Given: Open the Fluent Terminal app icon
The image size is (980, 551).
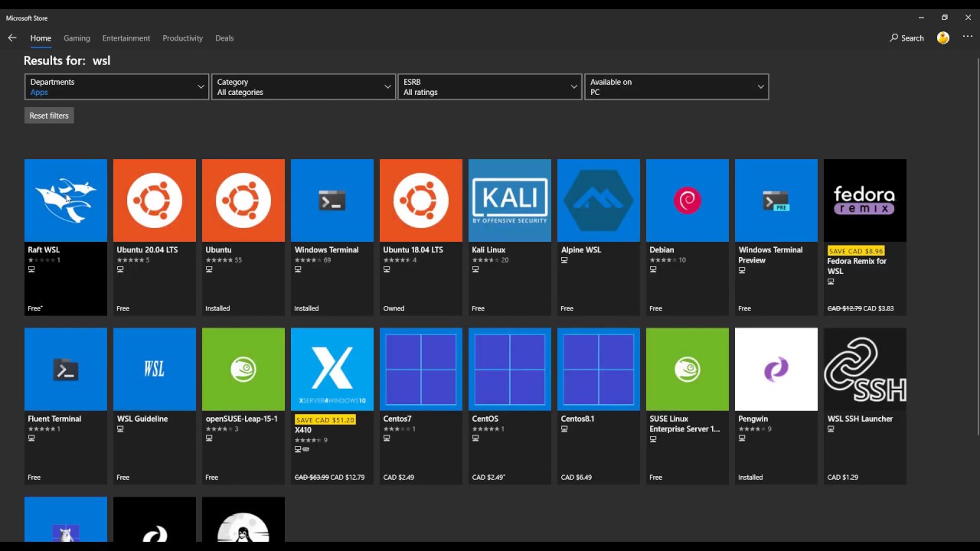Looking at the screenshot, I should 66,370.
